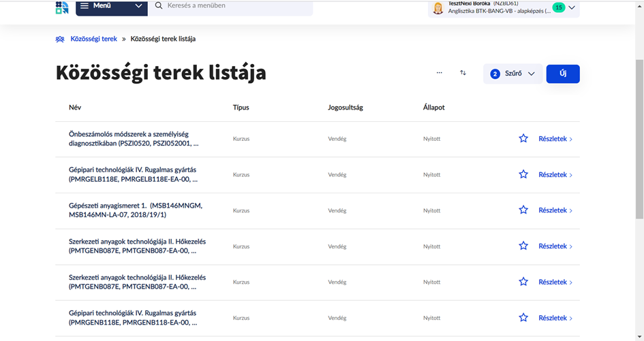
Task: Click the Közösségi terek breadcrumb link
Action: (x=93, y=39)
